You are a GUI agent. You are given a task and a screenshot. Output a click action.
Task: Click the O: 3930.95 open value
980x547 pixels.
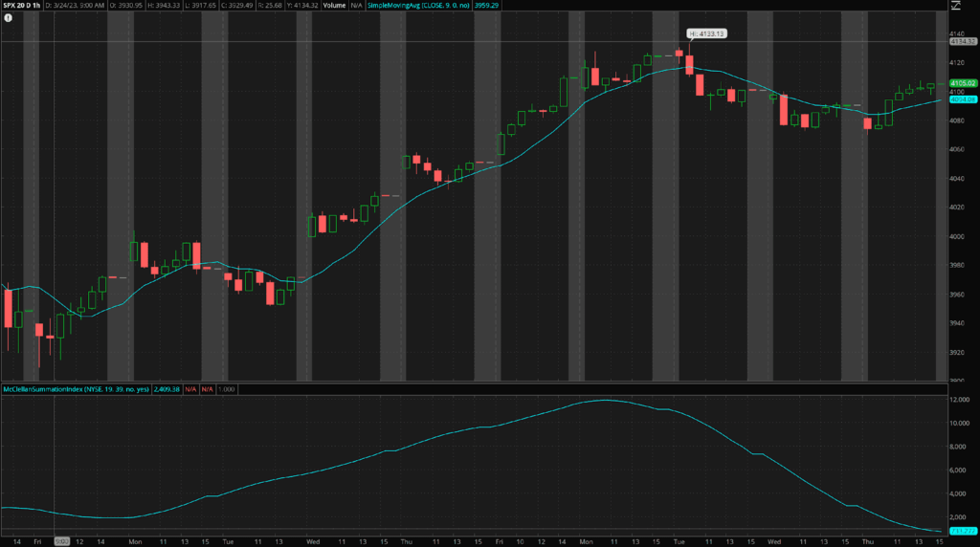(x=126, y=5)
